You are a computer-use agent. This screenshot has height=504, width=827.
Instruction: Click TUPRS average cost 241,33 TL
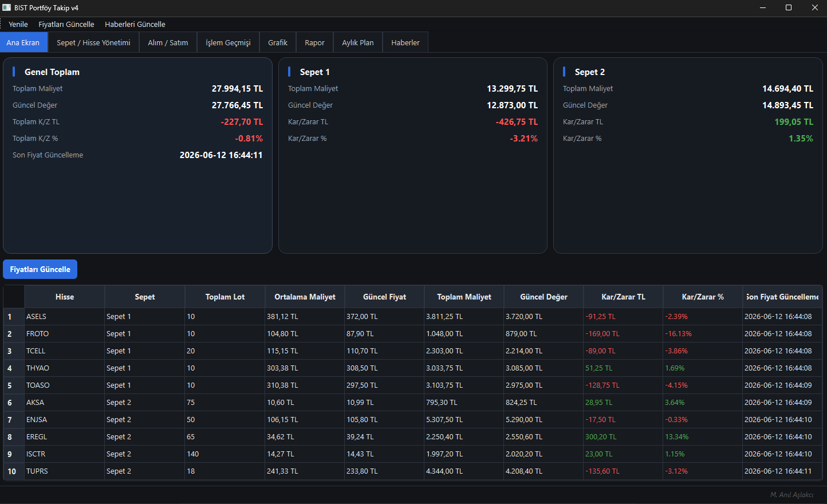coord(305,471)
